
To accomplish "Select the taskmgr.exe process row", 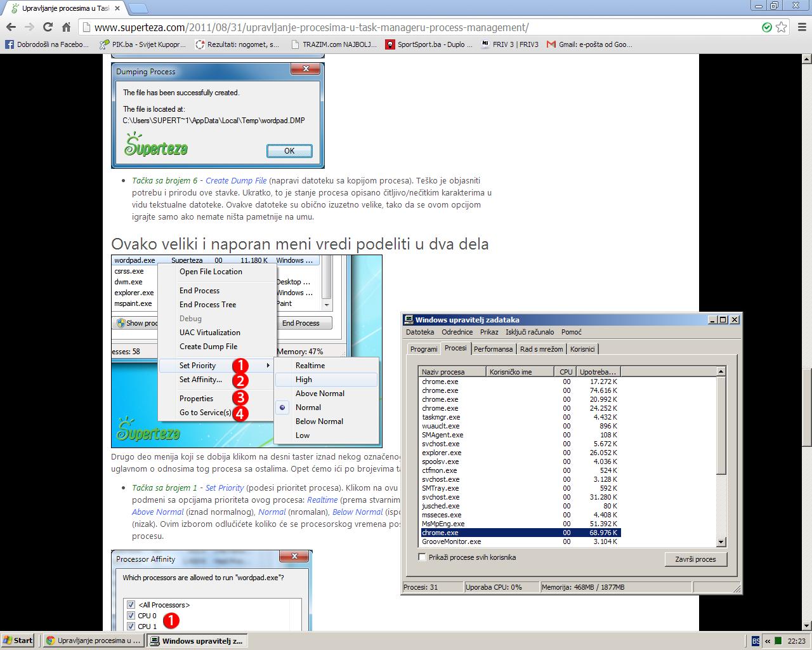I will pyautogui.click(x=520, y=417).
